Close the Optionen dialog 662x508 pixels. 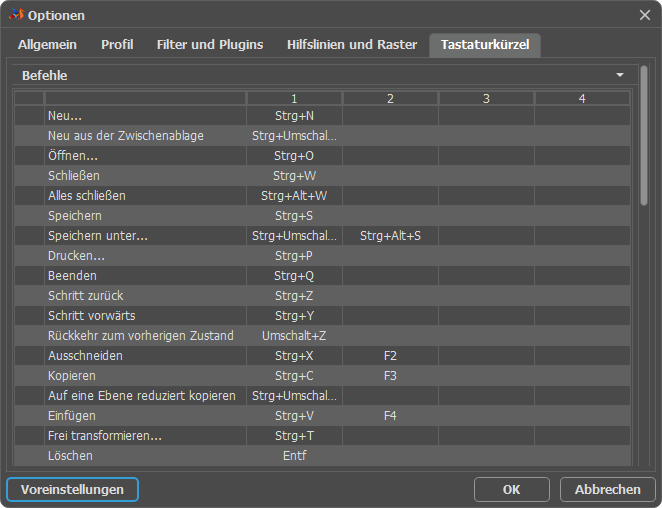pyautogui.click(x=644, y=15)
